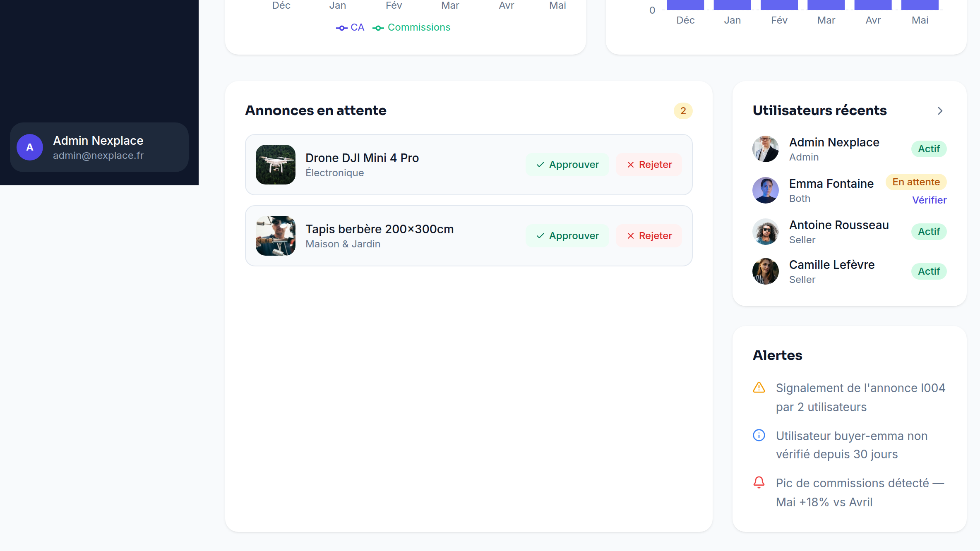Click the Mar bar in the bar chart
Image resolution: width=980 pixels, height=551 pixels.
(826, 5)
